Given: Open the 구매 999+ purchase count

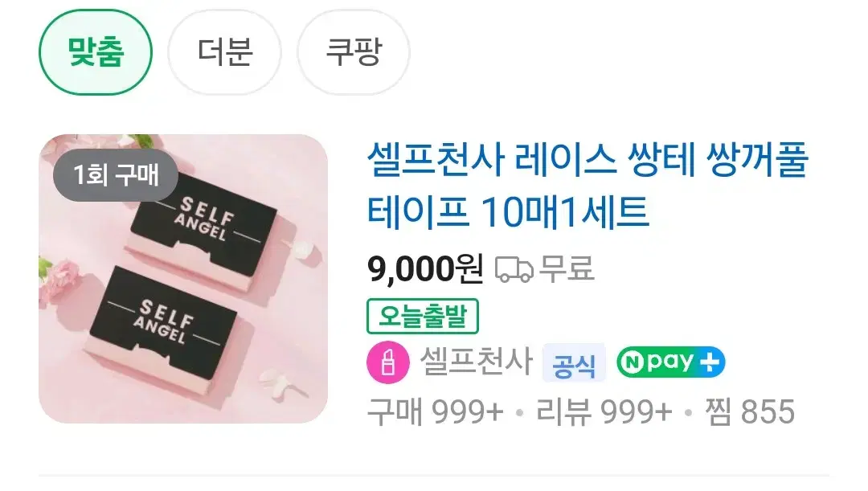Looking at the screenshot, I should pos(435,411).
